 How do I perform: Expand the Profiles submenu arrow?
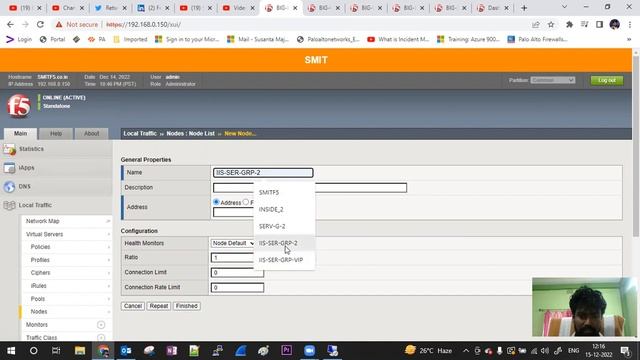click(x=109, y=260)
